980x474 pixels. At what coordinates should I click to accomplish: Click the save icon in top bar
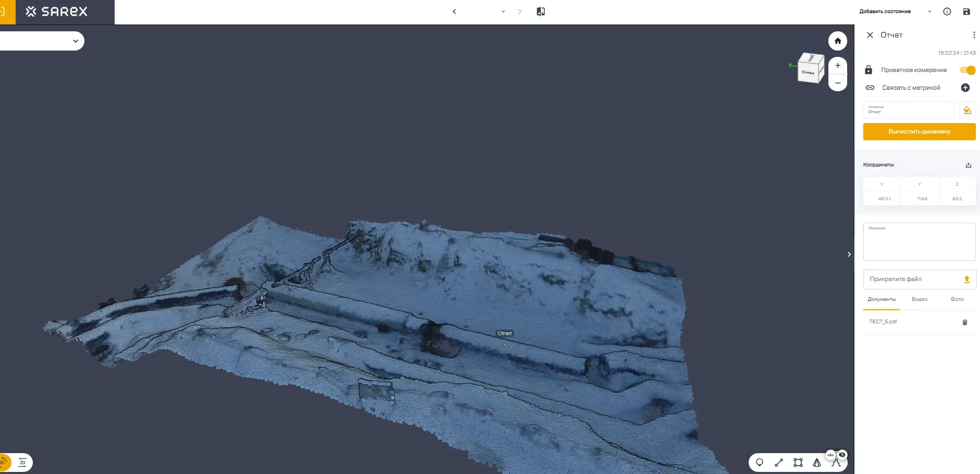coord(966,11)
